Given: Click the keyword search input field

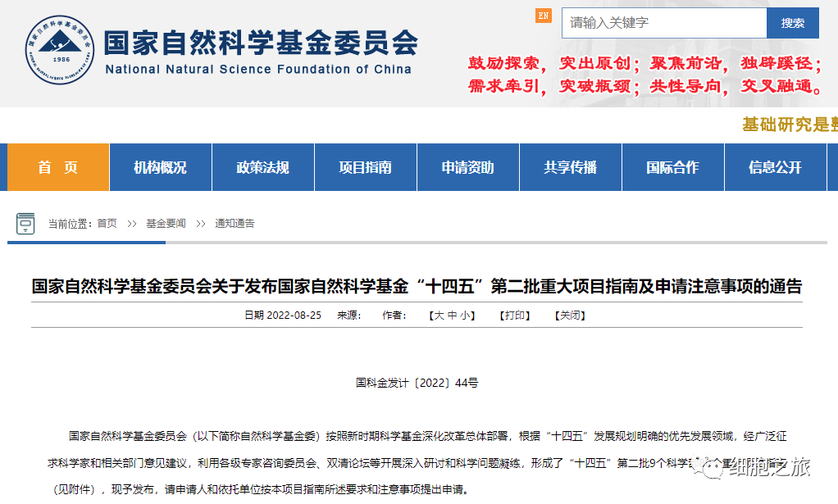Looking at the screenshot, I should [x=663, y=22].
